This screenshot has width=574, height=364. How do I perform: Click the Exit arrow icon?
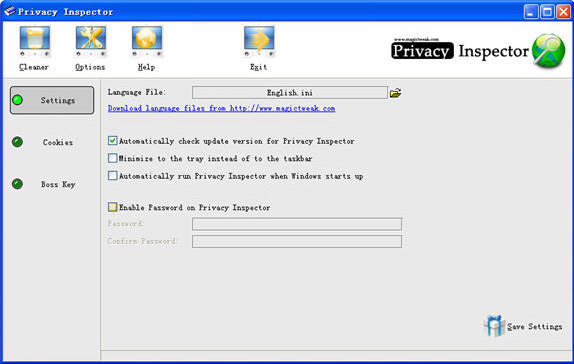coord(259,41)
